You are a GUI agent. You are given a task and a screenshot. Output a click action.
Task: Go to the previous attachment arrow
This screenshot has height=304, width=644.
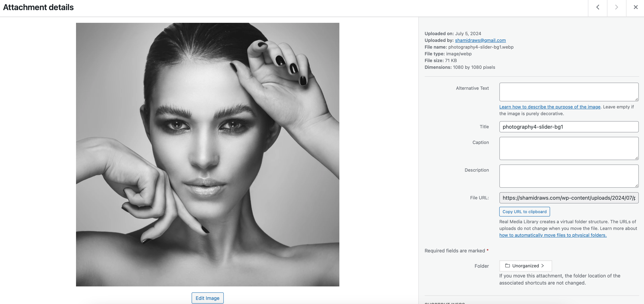(x=597, y=7)
